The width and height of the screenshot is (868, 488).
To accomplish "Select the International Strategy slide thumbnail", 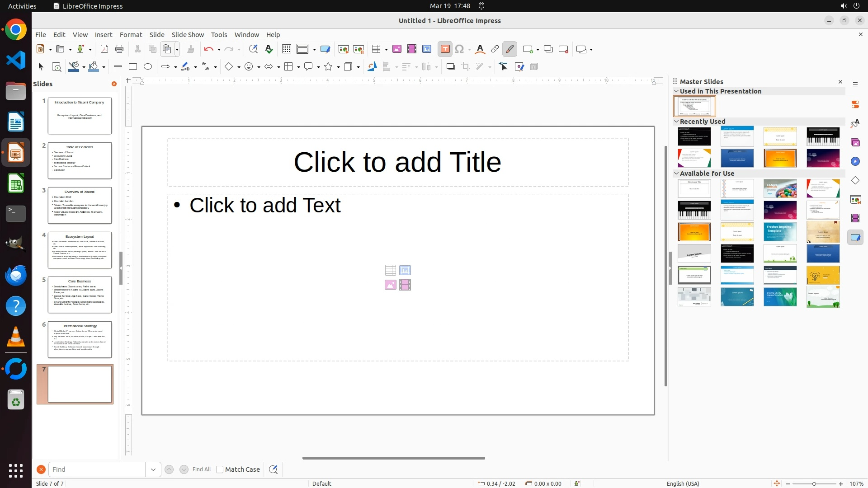I will (x=80, y=339).
